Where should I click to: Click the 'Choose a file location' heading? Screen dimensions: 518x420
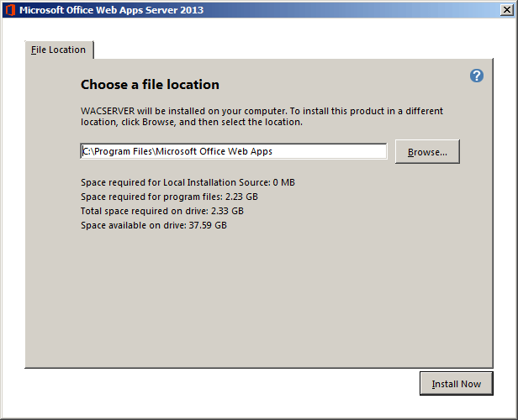click(x=150, y=85)
